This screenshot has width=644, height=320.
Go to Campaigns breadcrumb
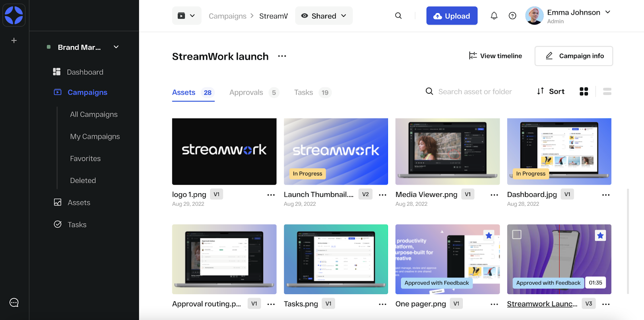point(227,16)
